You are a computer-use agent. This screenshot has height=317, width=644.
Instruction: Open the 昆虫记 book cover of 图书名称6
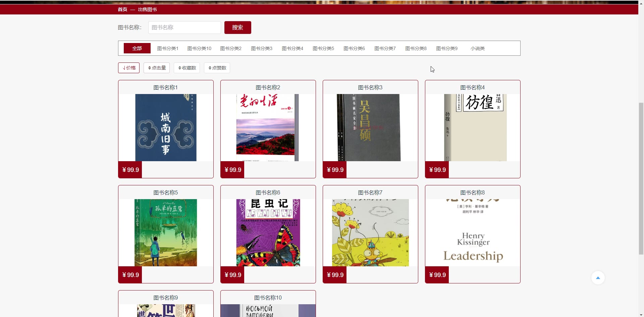click(x=268, y=233)
